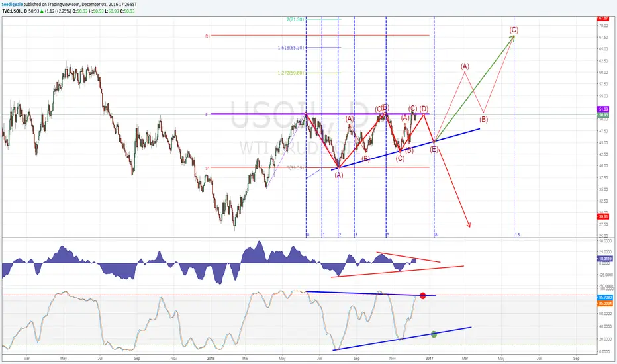Click the green dot on stochastic trendline

(x=434, y=334)
